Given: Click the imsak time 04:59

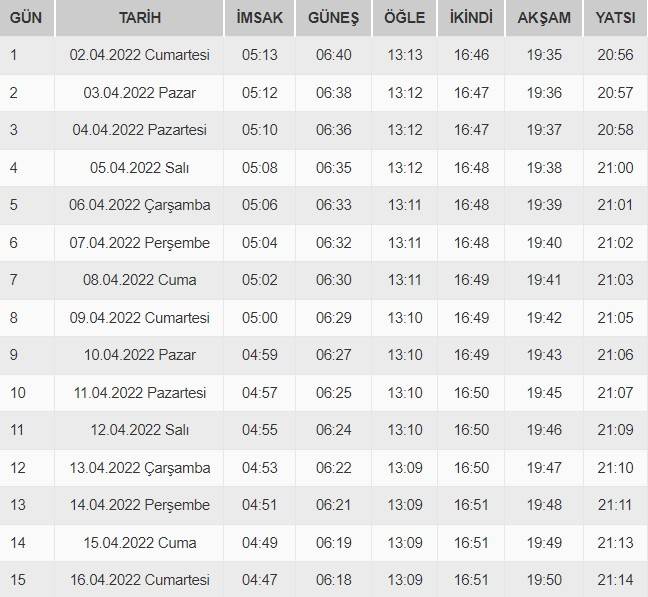Looking at the screenshot, I should tap(260, 355).
